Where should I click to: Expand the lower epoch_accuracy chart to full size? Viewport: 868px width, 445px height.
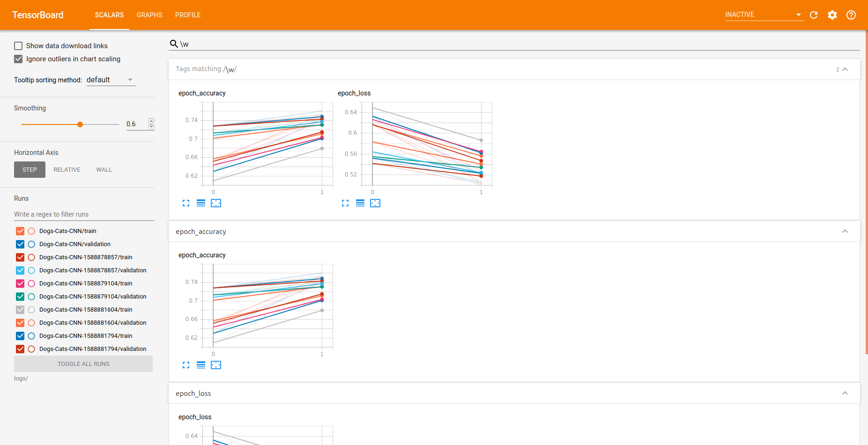click(x=186, y=365)
